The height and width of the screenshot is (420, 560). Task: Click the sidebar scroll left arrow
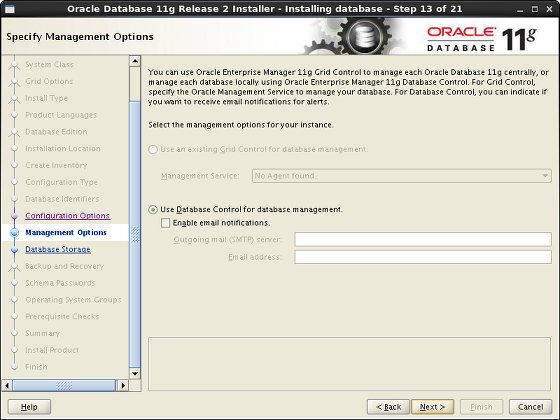click(7, 385)
